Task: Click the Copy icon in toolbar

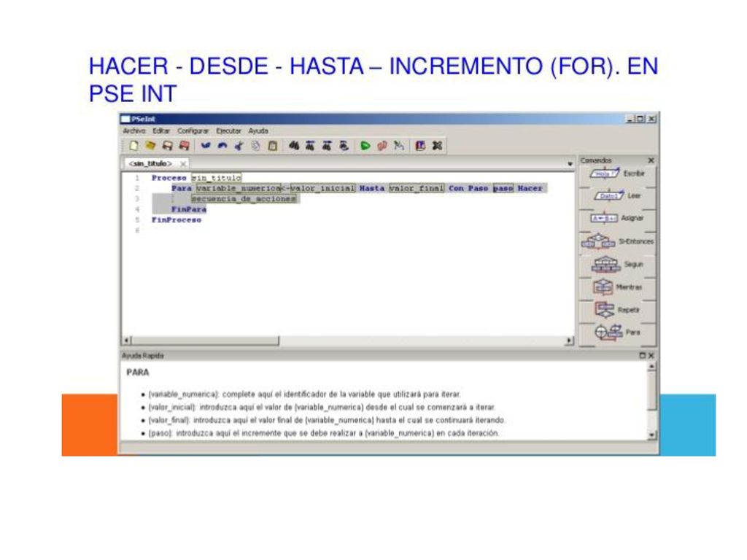Action: [x=255, y=146]
